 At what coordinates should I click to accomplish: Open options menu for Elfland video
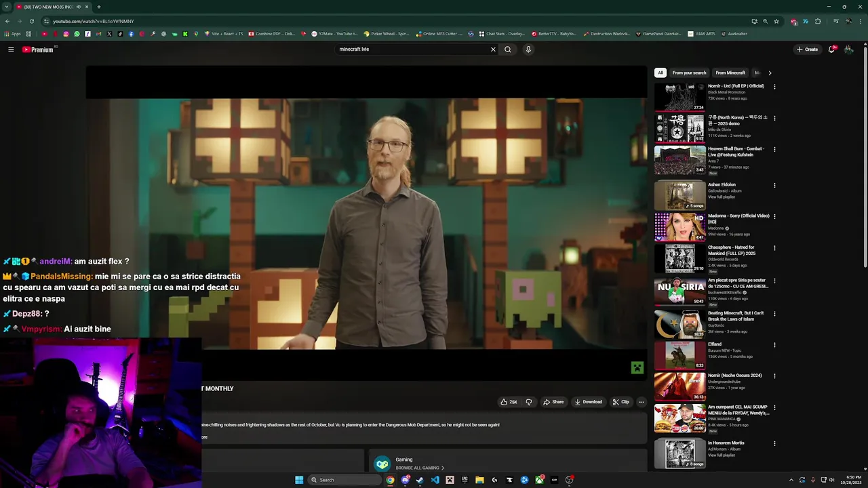(774, 345)
